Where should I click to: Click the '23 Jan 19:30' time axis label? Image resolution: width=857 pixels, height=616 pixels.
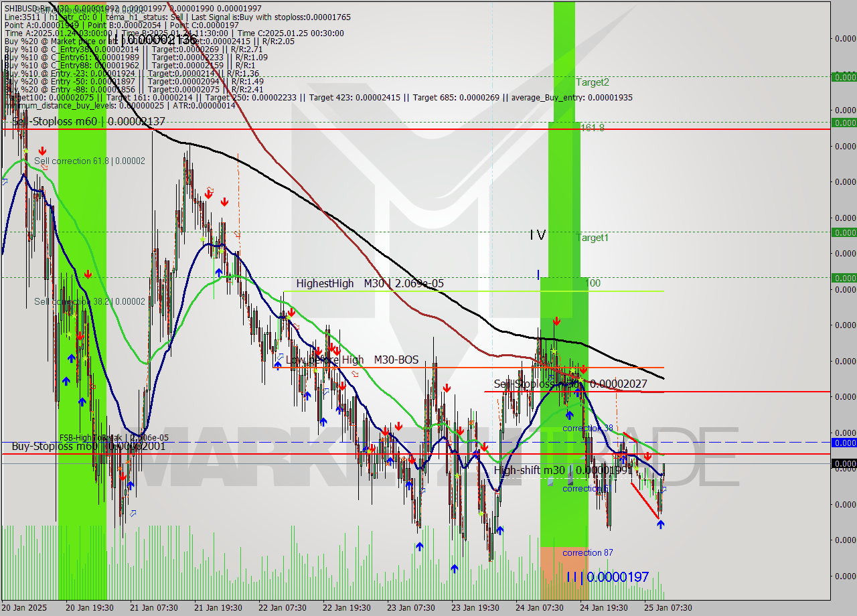tap(475, 607)
